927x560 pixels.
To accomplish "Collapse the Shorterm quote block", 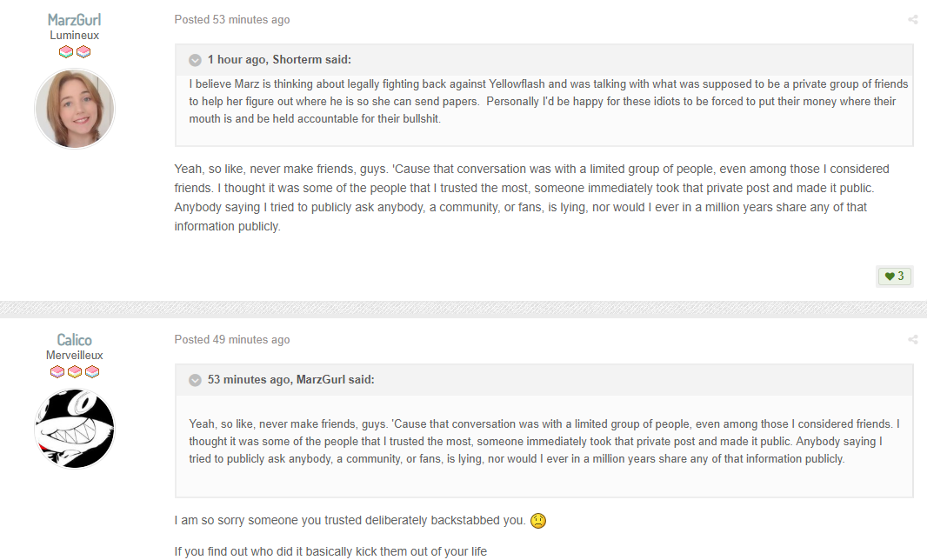I will [x=195, y=60].
